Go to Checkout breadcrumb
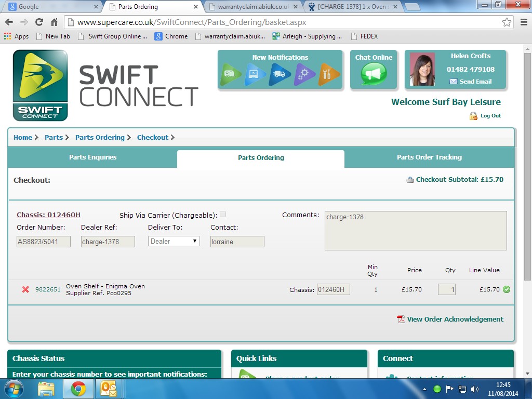Viewport: 532px width, 399px height. coord(153,137)
